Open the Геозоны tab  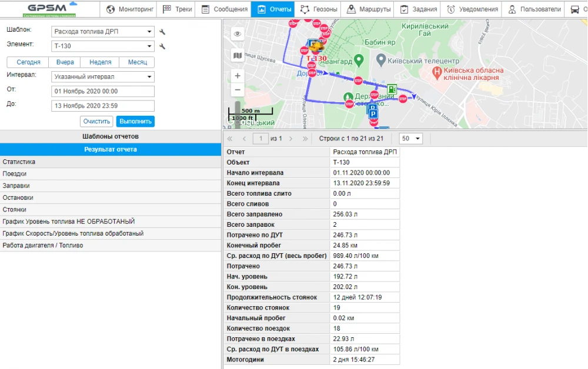(x=318, y=9)
